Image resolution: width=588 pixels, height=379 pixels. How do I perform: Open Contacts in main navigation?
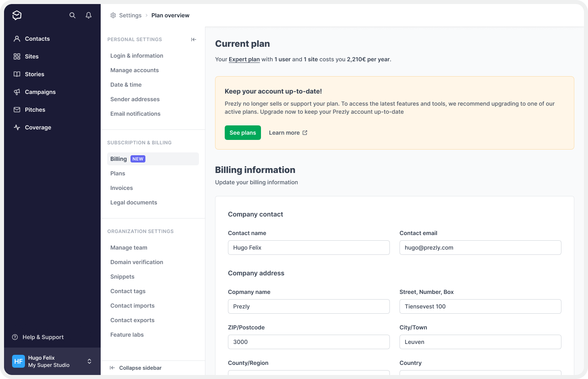(37, 39)
